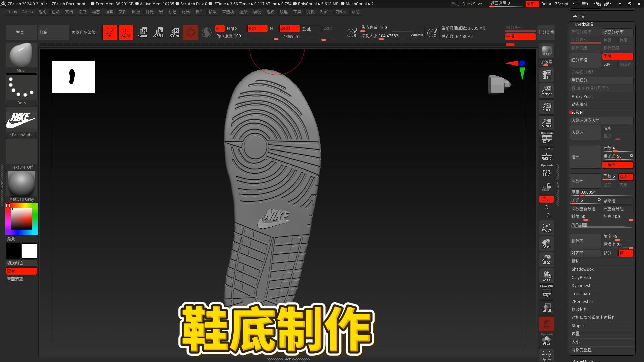Click the local symmetry (对称) icon
644x362 pixels.
[547, 171]
